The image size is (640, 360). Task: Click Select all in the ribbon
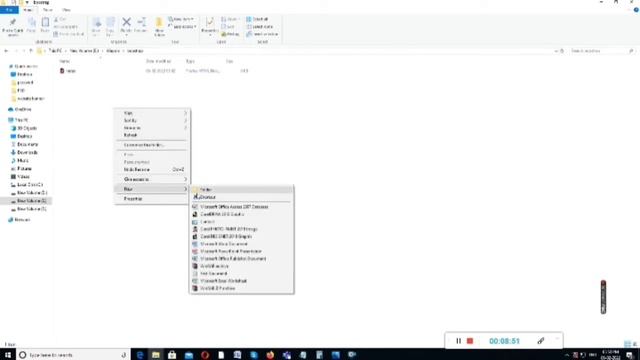pyautogui.click(x=257, y=19)
